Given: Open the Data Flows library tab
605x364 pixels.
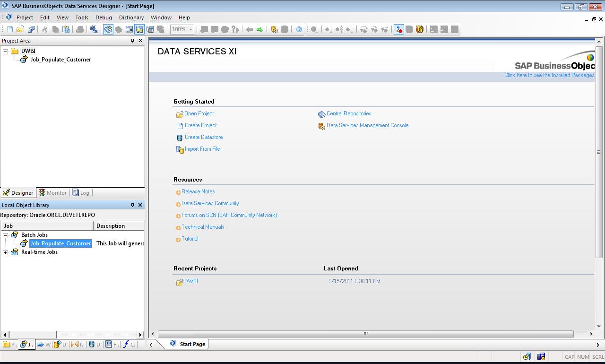Looking at the screenshot, I should (60, 344).
